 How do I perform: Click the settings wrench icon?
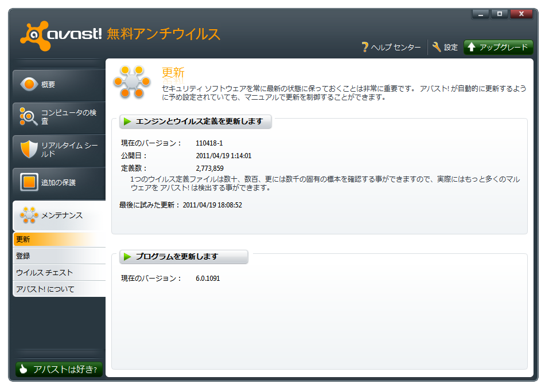[437, 47]
